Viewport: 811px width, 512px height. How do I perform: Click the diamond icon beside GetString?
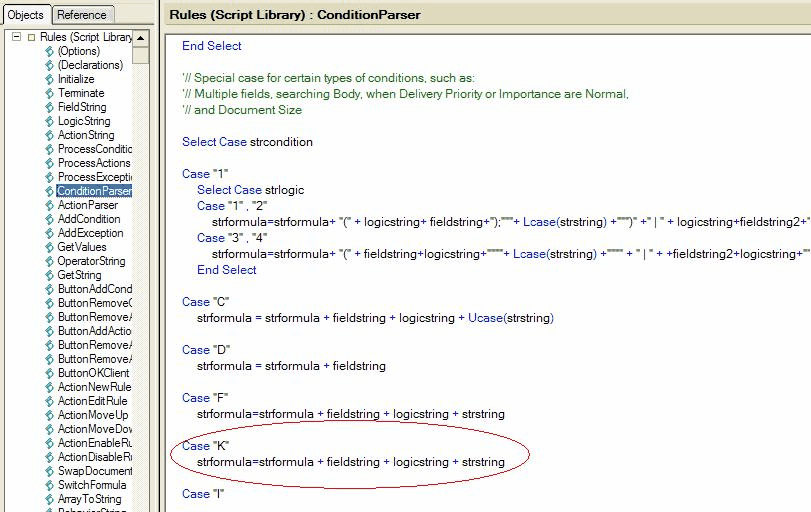49,275
